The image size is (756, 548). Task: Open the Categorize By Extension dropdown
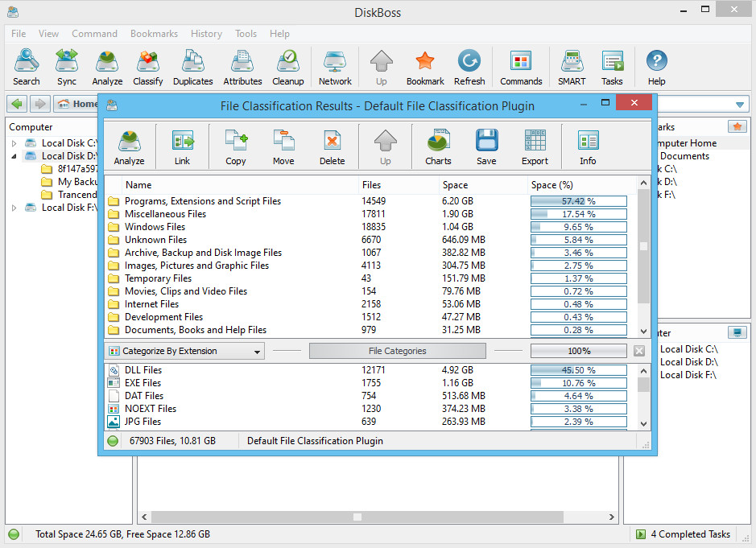point(184,352)
